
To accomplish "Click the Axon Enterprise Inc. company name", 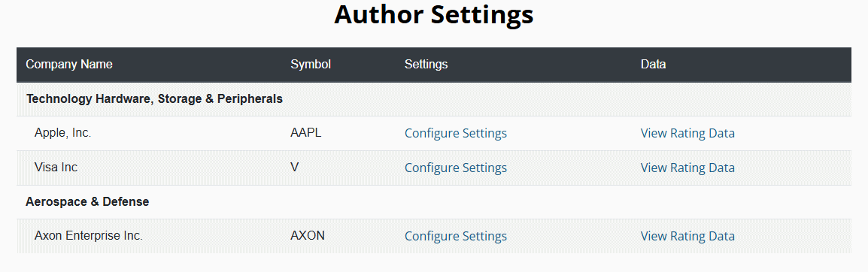I will pos(89,235).
